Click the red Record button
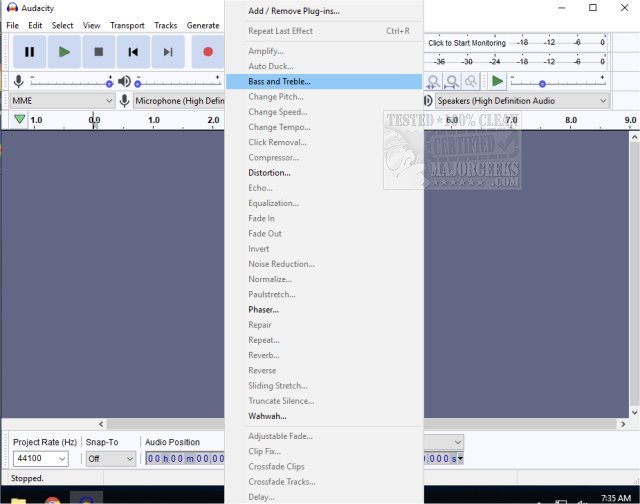This screenshot has width=640, height=504. (x=208, y=52)
